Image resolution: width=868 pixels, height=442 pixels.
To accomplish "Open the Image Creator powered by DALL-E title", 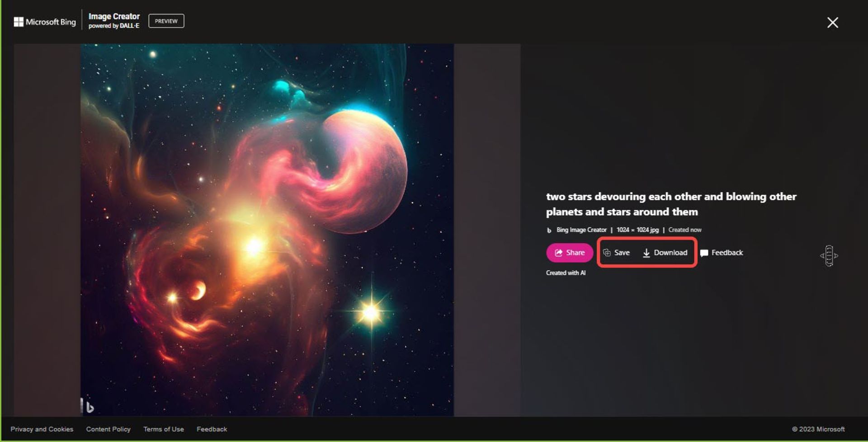I will pyautogui.click(x=114, y=21).
